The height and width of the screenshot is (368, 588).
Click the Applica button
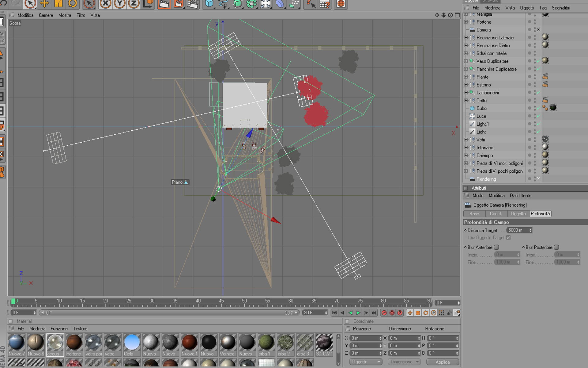(442, 362)
